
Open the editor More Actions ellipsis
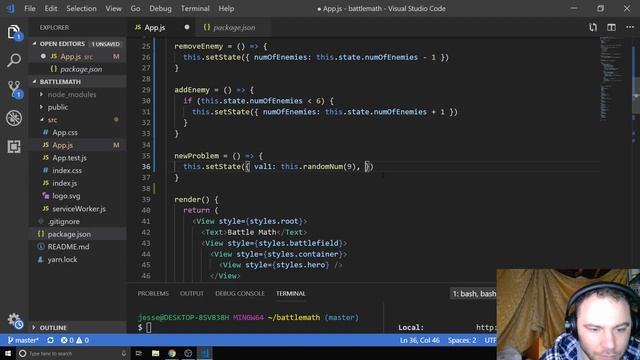[630, 27]
